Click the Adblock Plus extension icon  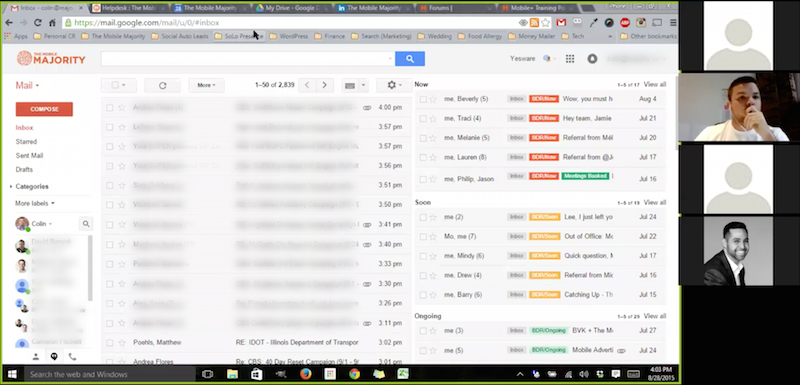(x=624, y=23)
